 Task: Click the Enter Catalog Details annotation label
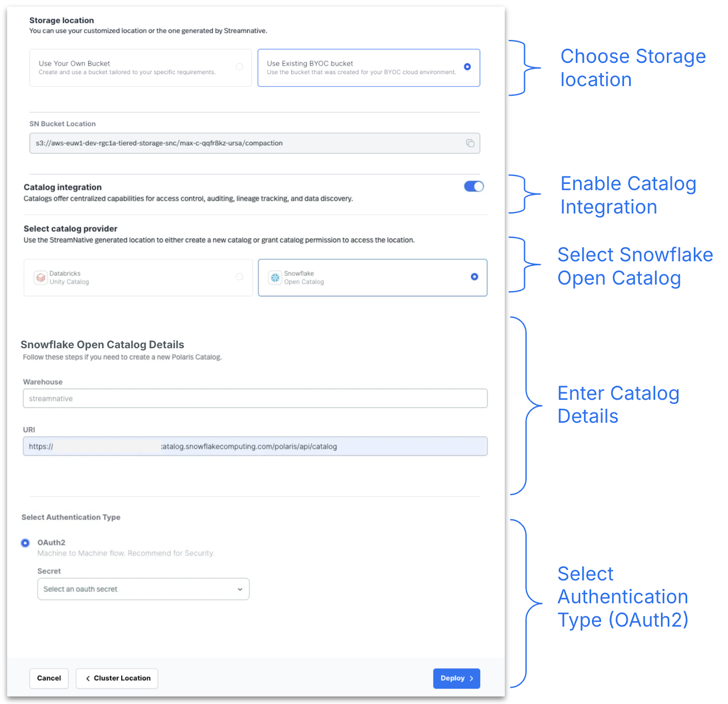618,405
